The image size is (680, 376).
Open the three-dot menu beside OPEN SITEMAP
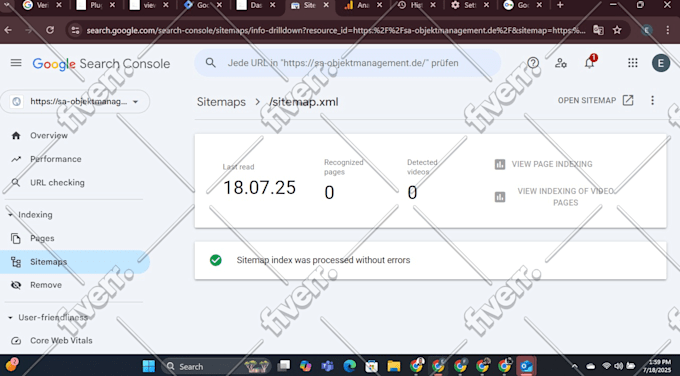pyautogui.click(x=652, y=101)
